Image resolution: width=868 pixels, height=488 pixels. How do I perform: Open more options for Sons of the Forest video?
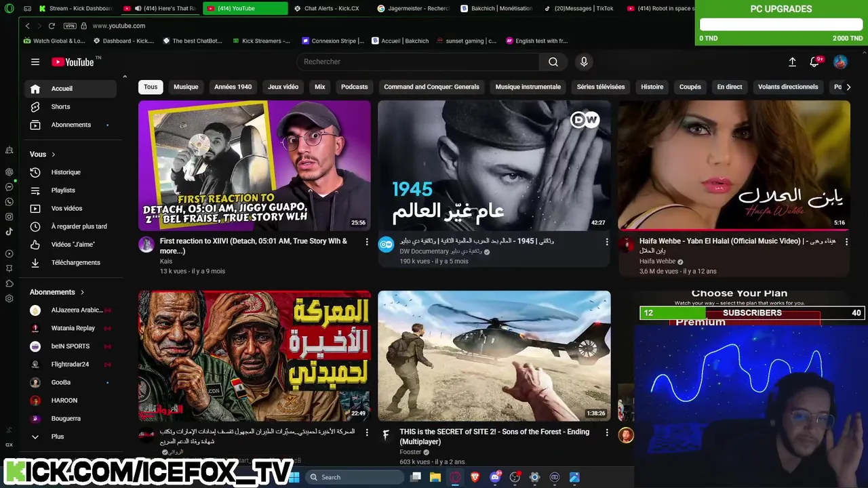[x=606, y=432]
